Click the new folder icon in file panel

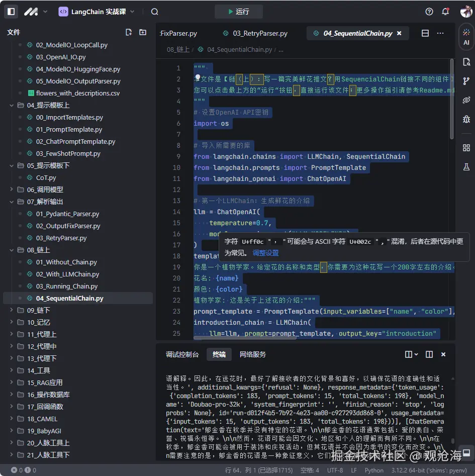point(143,32)
